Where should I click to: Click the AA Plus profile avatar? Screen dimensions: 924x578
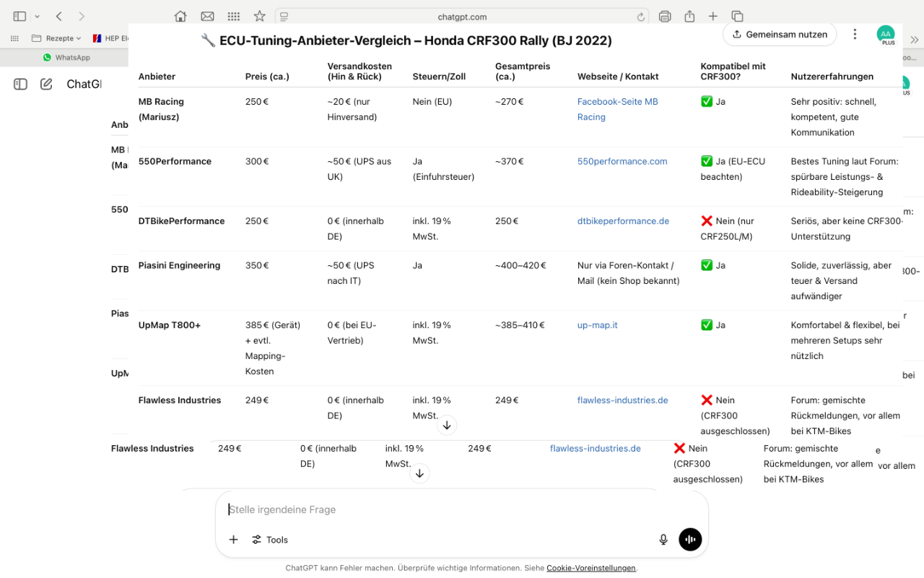click(885, 35)
